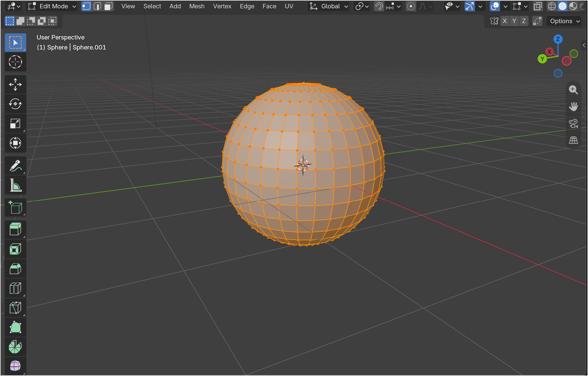Open the pivot point dropdown
Image resolution: width=588 pixels, height=376 pixels.
pos(362,6)
